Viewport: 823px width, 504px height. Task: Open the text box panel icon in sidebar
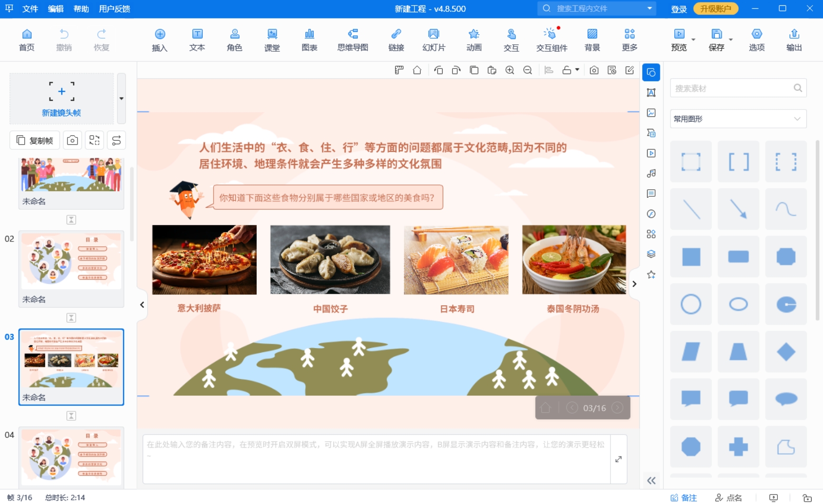651,93
